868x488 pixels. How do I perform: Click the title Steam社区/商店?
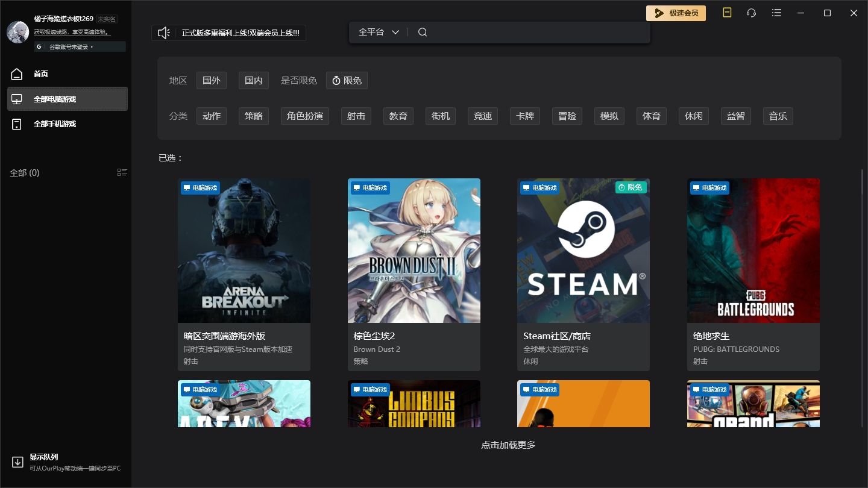coord(557,336)
